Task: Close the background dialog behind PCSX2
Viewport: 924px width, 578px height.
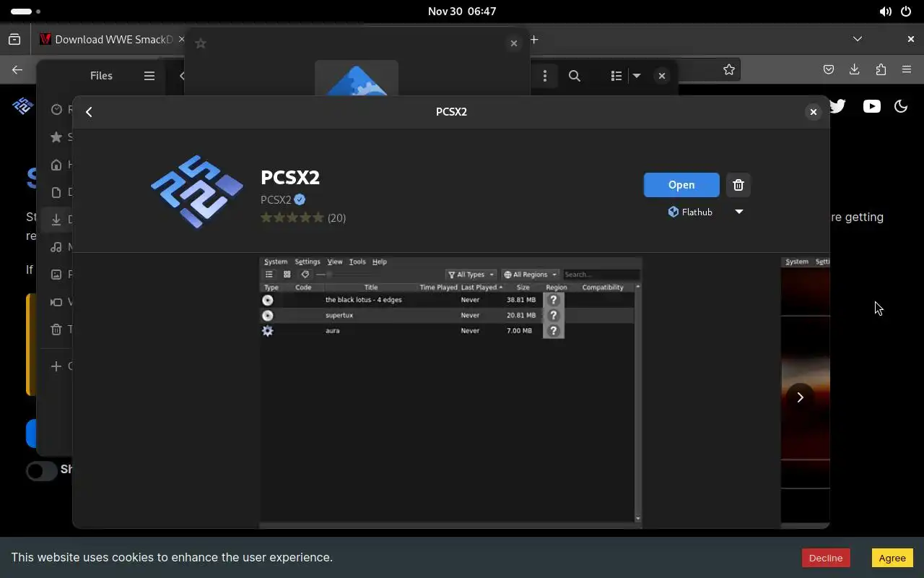Action: pyautogui.click(x=513, y=43)
